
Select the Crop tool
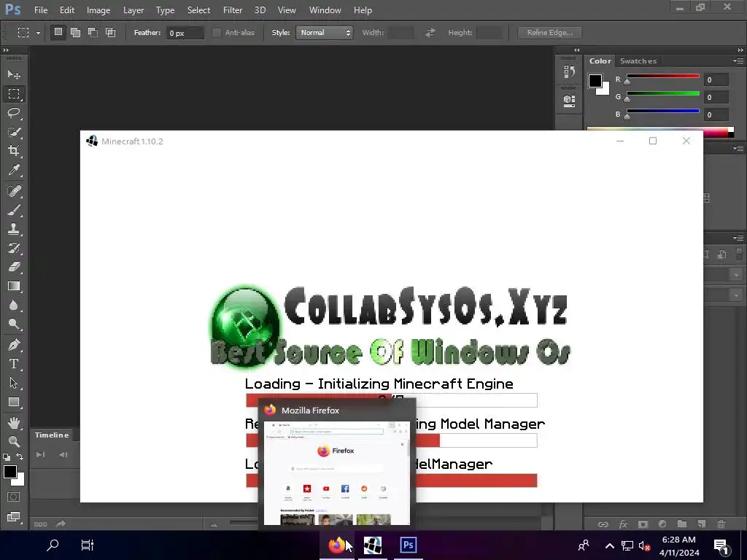pyautogui.click(x=14, y=151)
